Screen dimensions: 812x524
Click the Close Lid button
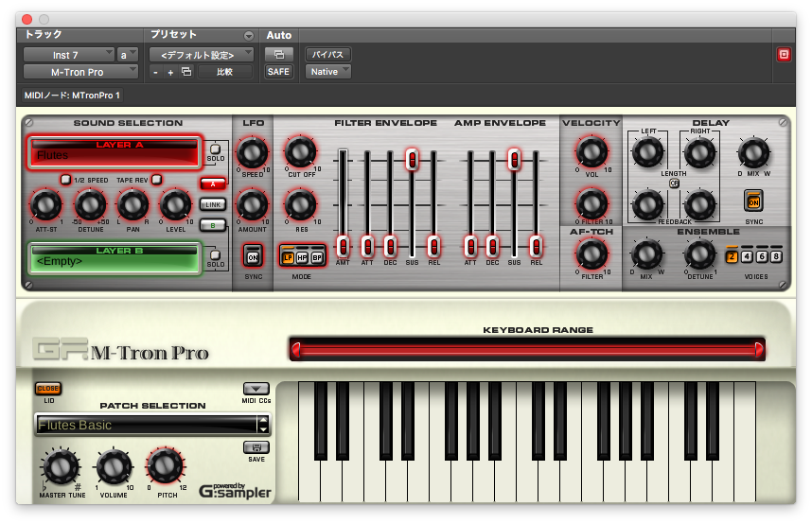pos(48,389)
